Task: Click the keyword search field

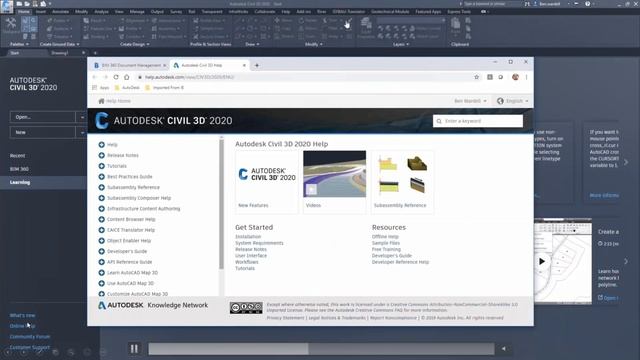Action: [x=478, y=121]
